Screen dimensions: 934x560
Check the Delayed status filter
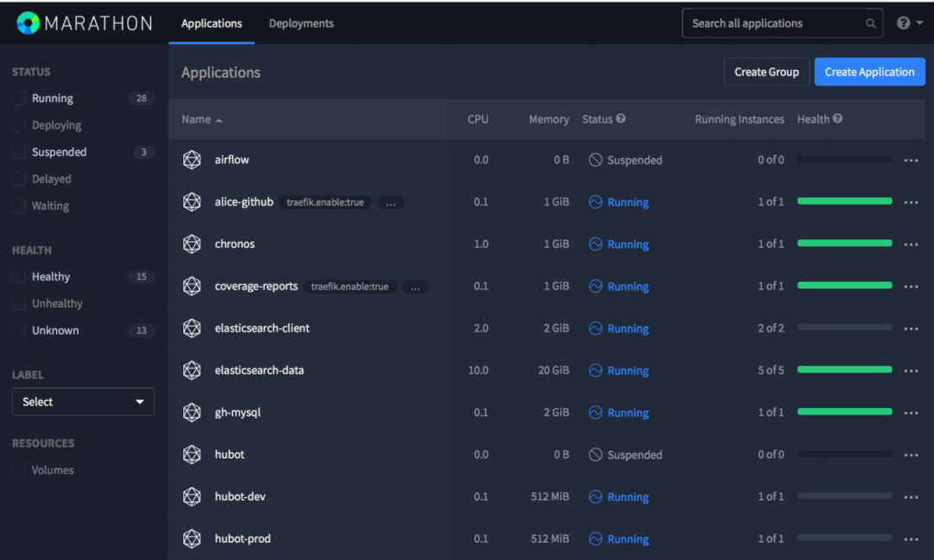pos(19,179)
